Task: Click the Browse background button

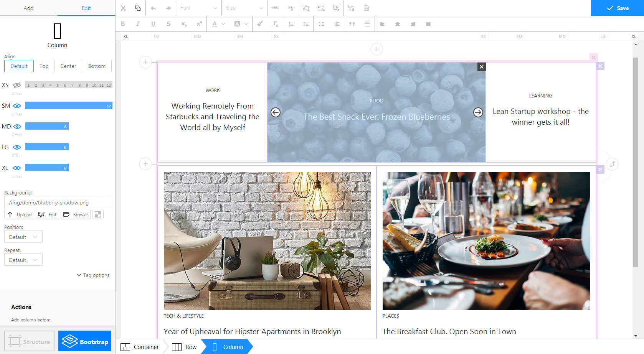Action: (76, 215)
